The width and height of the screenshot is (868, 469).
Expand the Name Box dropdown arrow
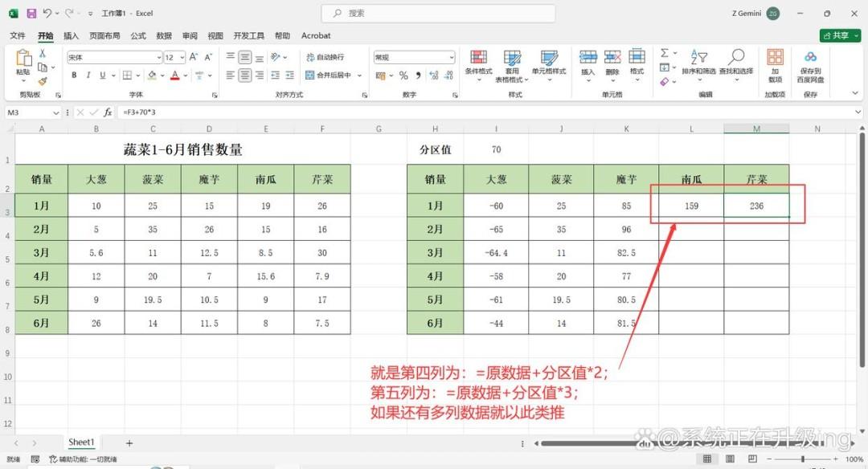tap(56, 112)
